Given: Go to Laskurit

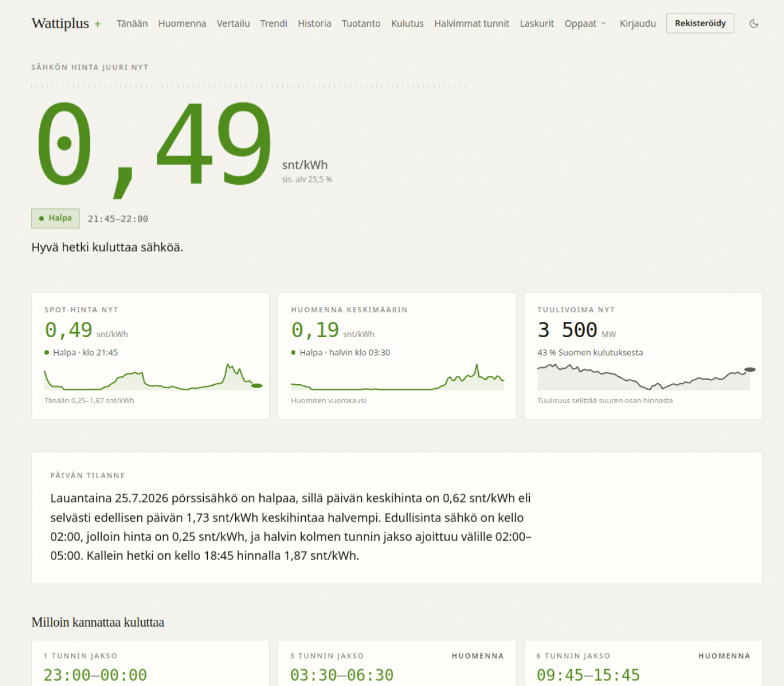Looking at the screenshot, I should coord(536,24).
